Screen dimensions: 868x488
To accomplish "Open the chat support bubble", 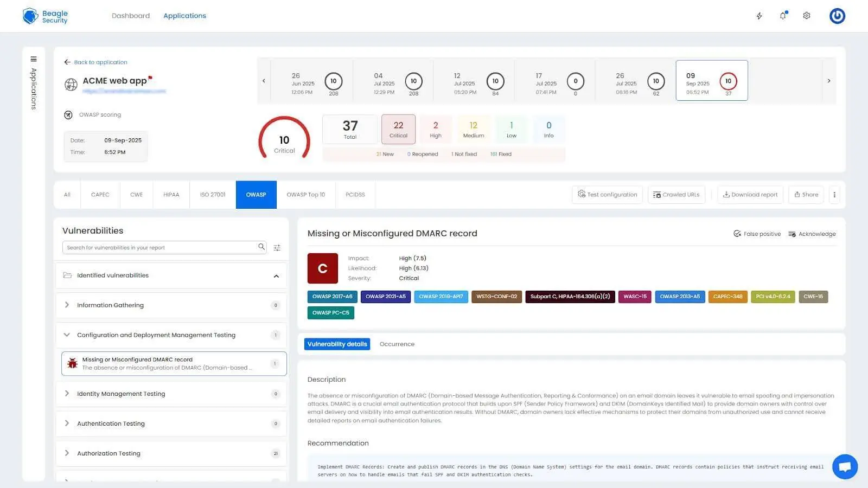I will (x=845, y=466).
